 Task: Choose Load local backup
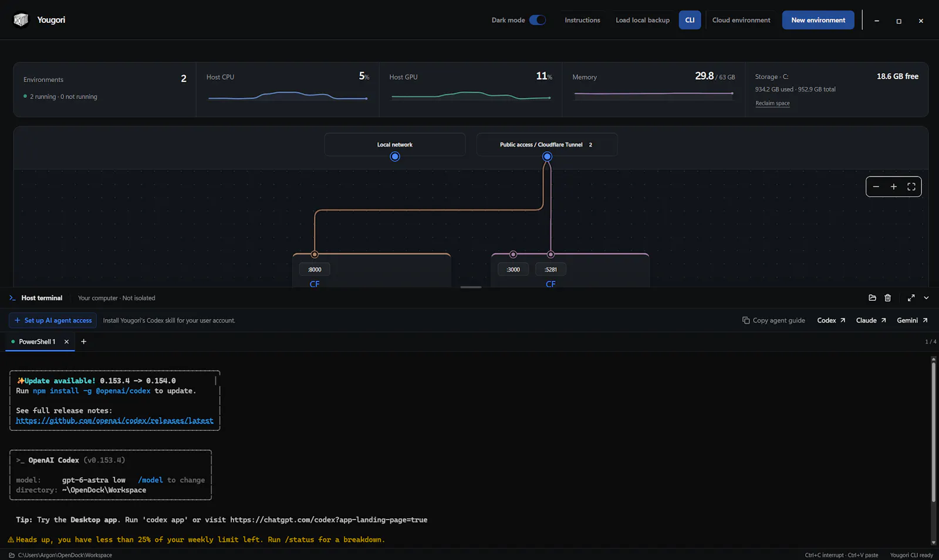click(643, 20)
